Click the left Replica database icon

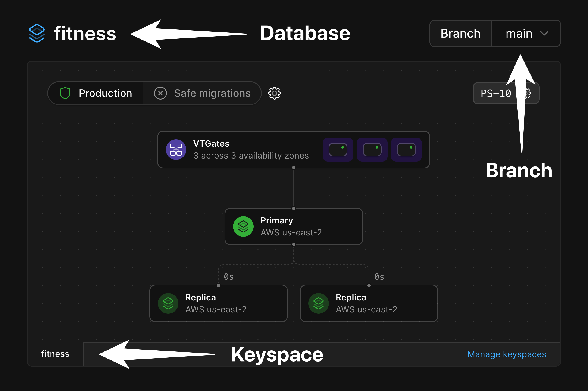click(x=168, y=303)
